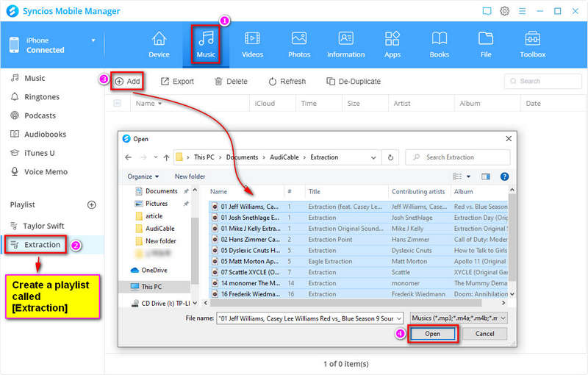Image resolution: width=588 pixels, height=375 pixels.
Task: Add a new playlist with plus icon
Action: [91, 204]
